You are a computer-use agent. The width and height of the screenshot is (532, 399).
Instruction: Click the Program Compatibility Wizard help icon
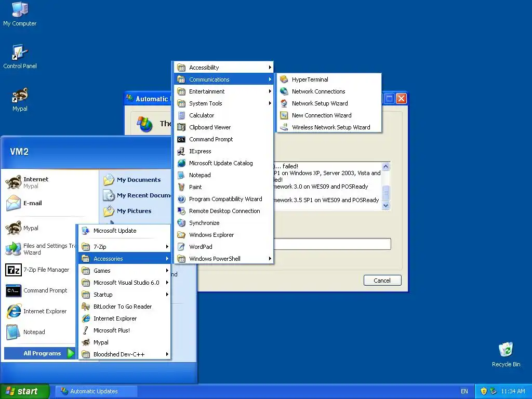[181, 199]
